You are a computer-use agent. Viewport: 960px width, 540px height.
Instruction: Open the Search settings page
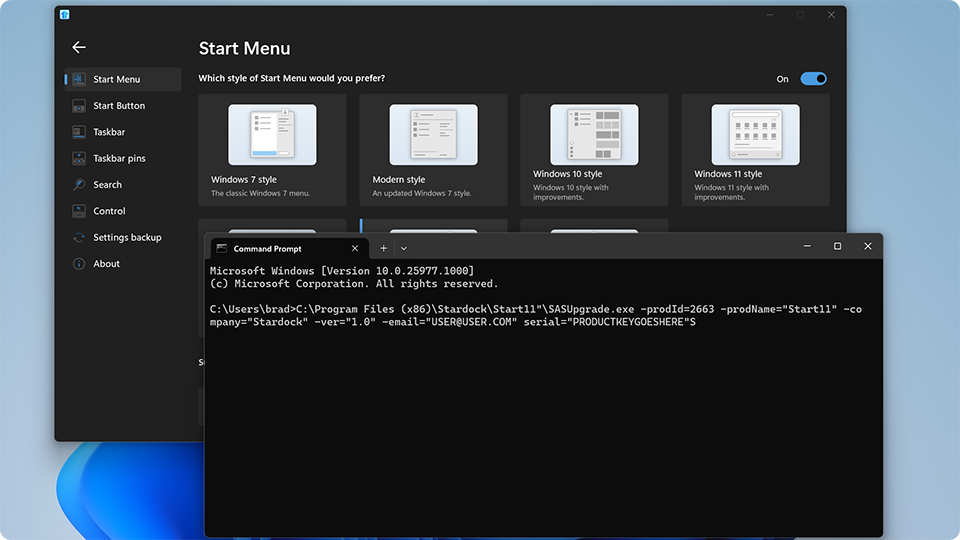coord(123,184)
